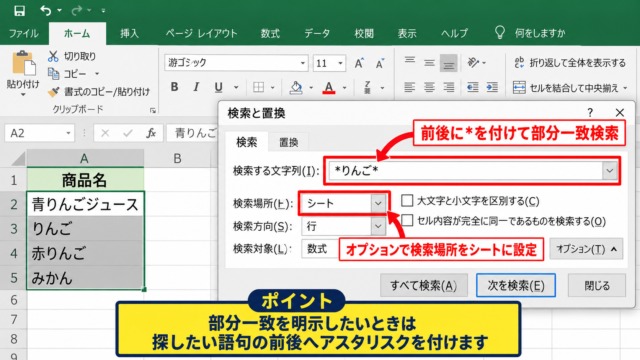Click the Paste (貼り付け) clipboard icon
Image resolution: width=640 pixels, height=360 pixels.
23,63
